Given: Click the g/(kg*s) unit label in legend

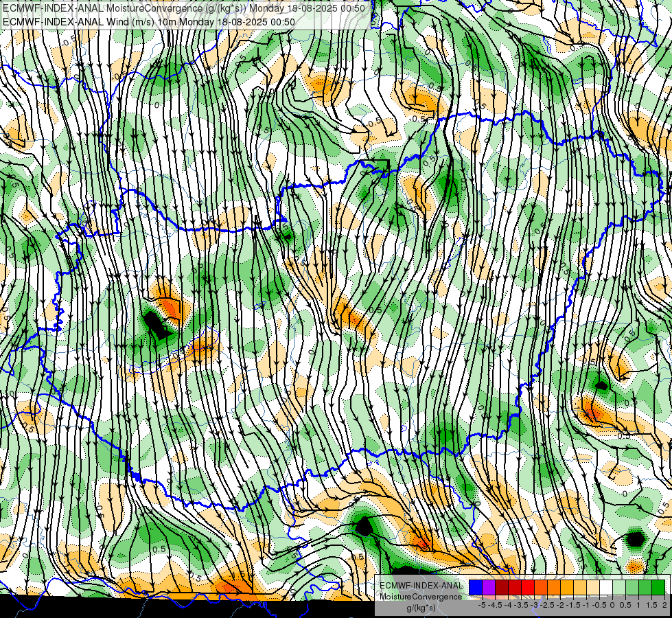Looking at the screenshot, I should tap(421, 608).
